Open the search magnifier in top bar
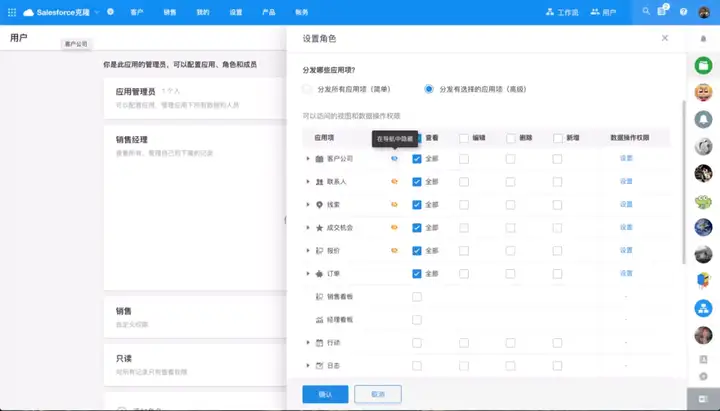The image size is (720, 411). pyautogui.click(x=646, y=11)
